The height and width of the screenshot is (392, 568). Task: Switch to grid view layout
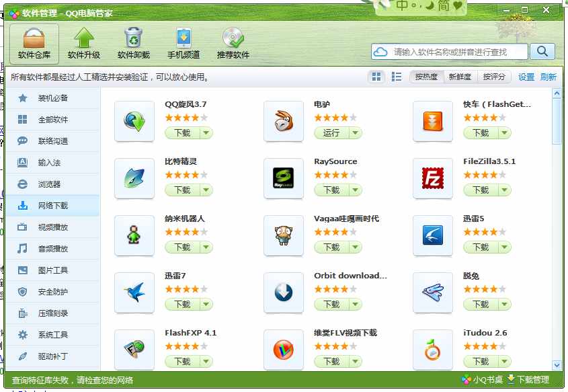point(376,77)
